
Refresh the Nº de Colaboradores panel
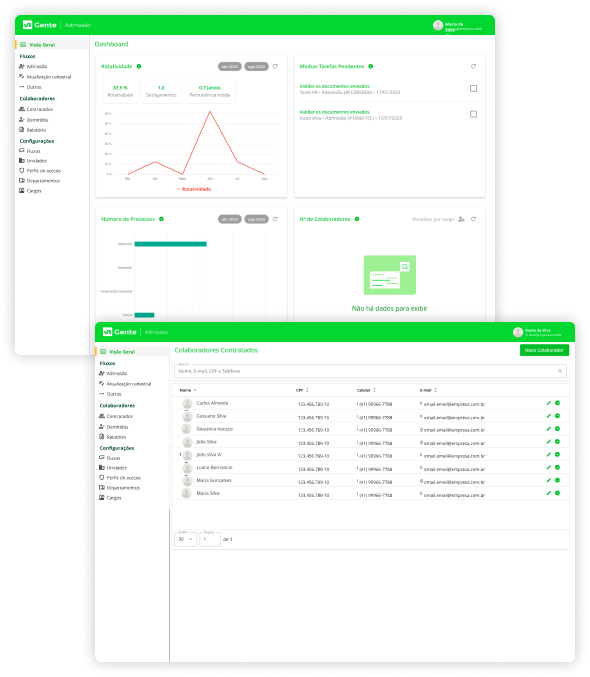click(x=473, y=219)
